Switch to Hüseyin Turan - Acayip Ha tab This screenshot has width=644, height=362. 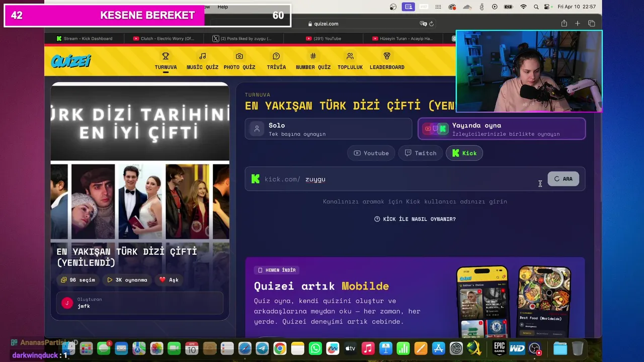tap(403, 39)
